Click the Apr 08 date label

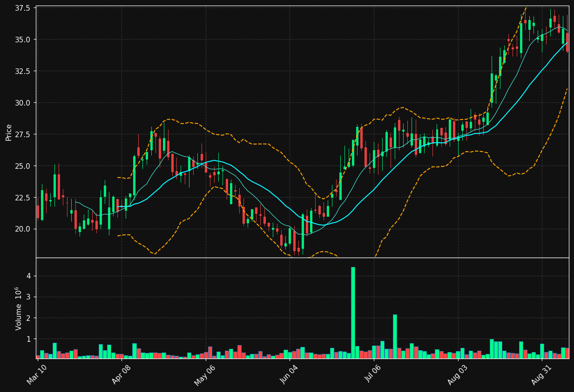(x=121, y=375)
